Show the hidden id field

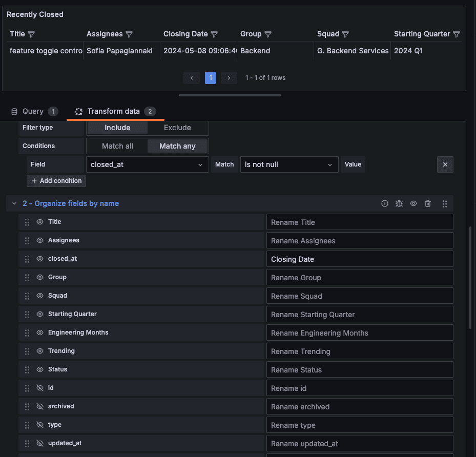[x=40, y=388]
